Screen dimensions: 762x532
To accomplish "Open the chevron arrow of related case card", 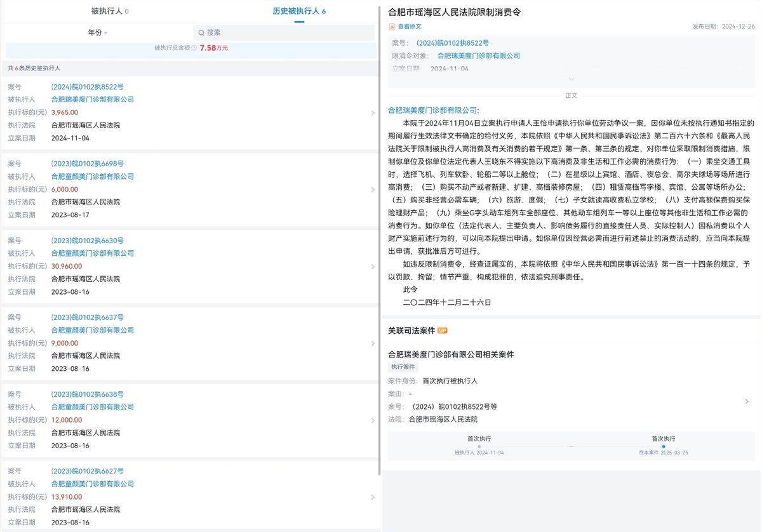I will tap(747, 401).
